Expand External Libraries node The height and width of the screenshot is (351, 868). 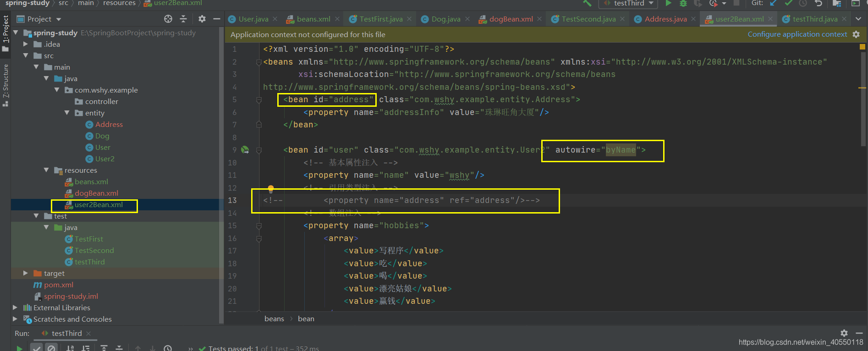(x=15, y=308)
